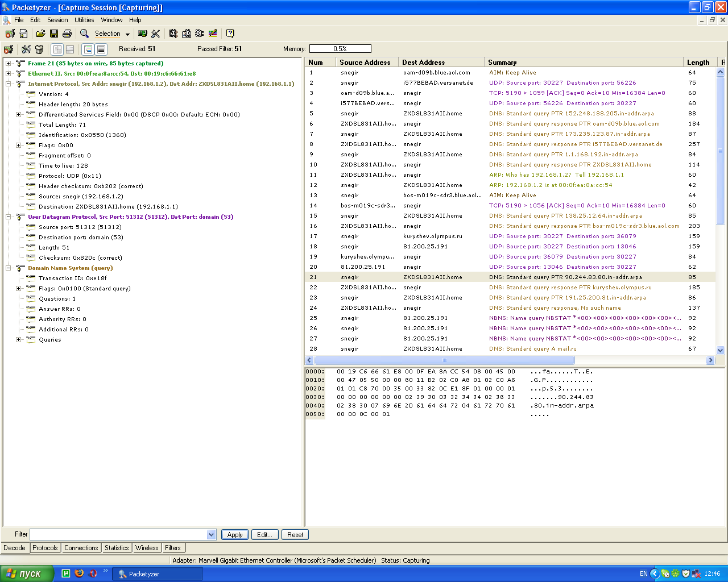Switch to the Wireless tab
Viewport: 728px width, 582px height.
pyautogui.click(x=147, y=548)
